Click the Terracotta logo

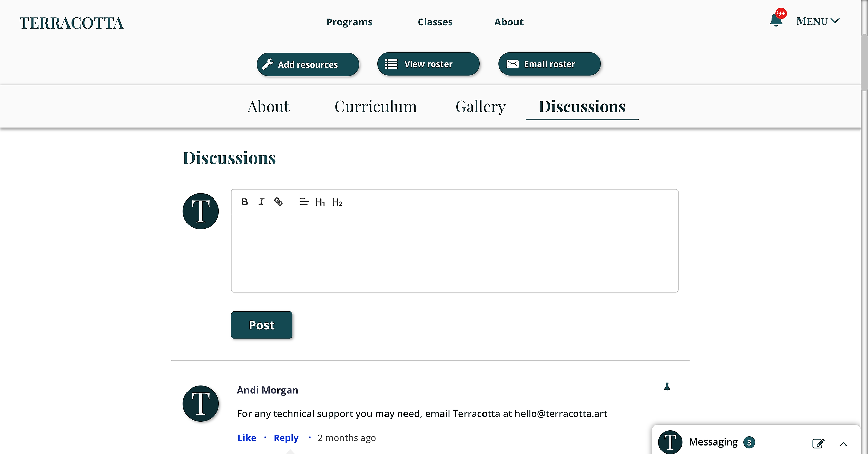[x=71, y=23]
